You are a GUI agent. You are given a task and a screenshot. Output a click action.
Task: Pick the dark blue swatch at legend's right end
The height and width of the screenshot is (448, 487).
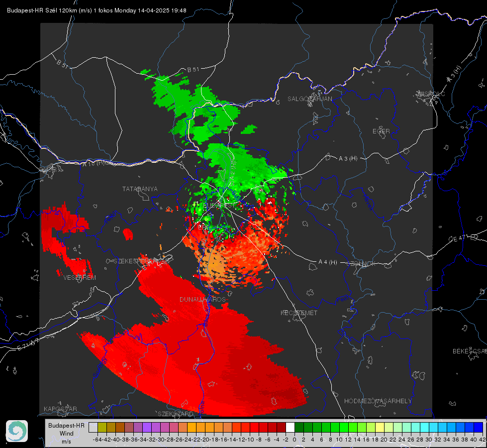[x=479, y=427]
